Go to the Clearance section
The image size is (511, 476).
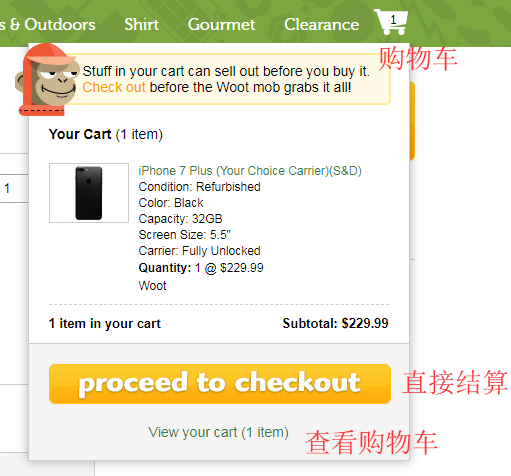(x=321, y=24)
